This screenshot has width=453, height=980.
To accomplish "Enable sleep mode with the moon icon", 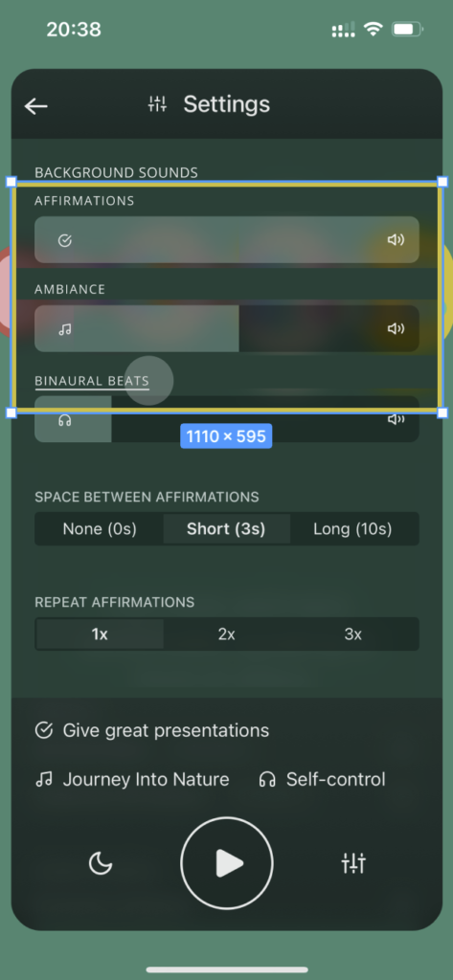I will tap(101, 863).
